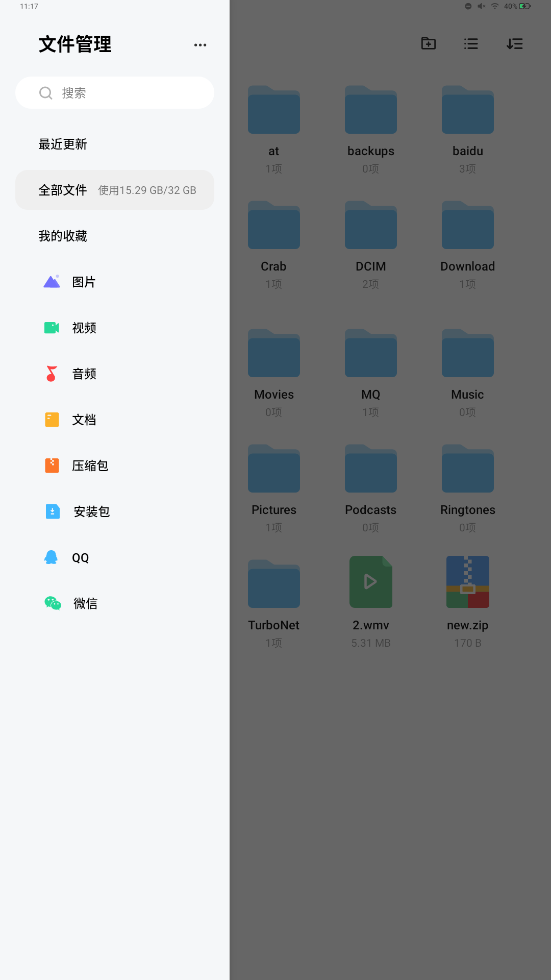Create a new folder with toolbar icon
This screenshot has width=551, height=980.
pyautogui.click(x=429, y=43)
